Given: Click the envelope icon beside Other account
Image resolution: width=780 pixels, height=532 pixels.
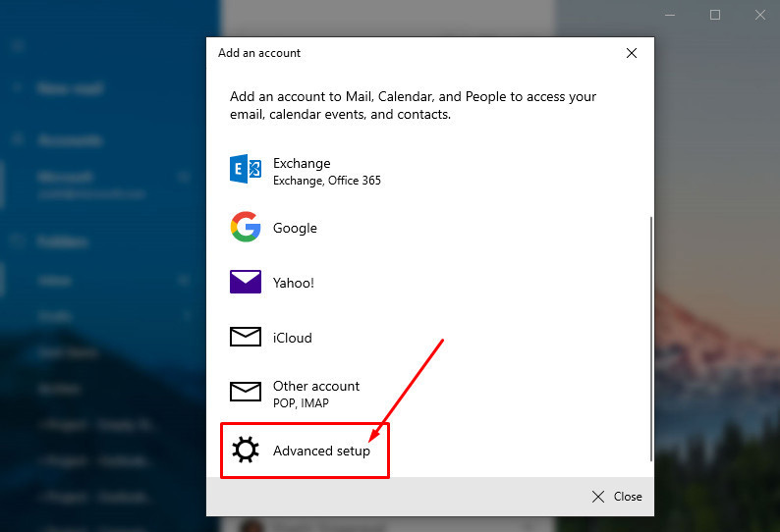Looking at the screenshot, I should pyautogui.click(x=245, y=393).
